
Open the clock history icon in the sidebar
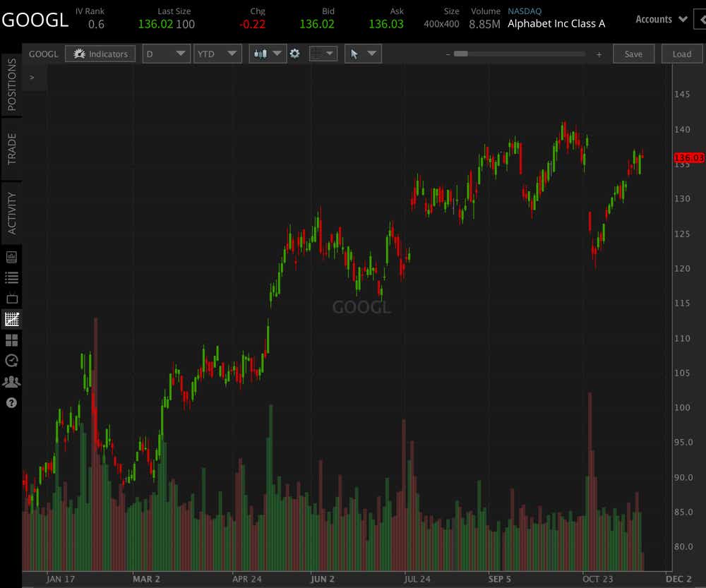click(x=12, y=361)
